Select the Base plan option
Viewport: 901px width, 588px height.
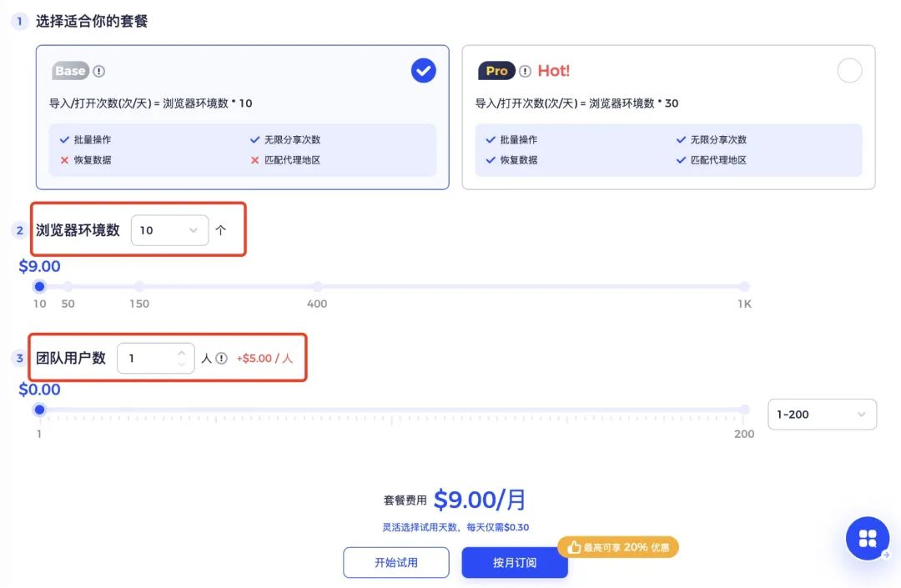(242, 117)
